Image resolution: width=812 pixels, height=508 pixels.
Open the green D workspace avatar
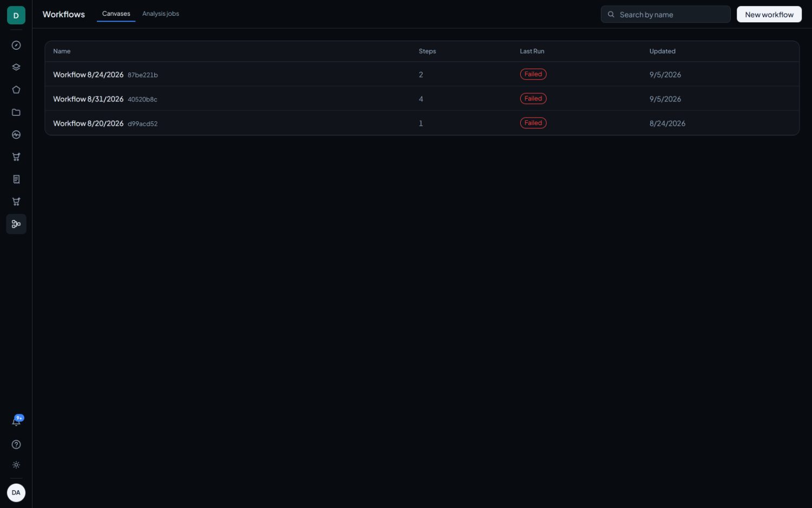click(16, 15)
